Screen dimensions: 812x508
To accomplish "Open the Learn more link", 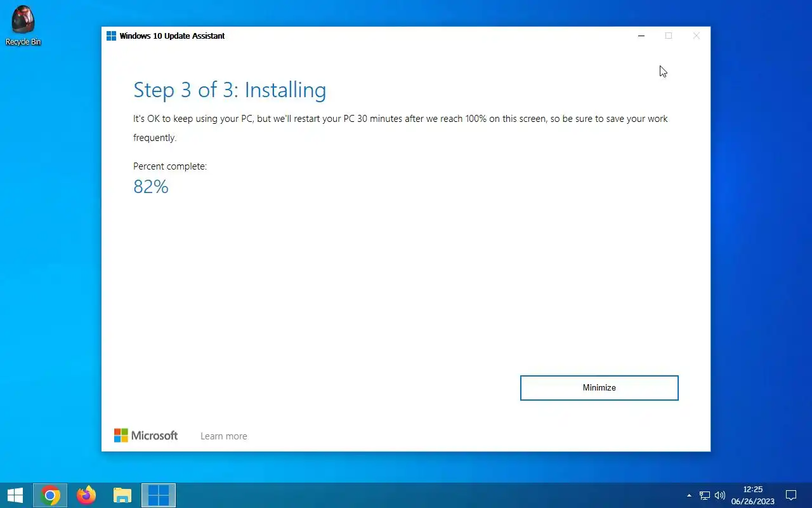I will click(x=224, y=436).
